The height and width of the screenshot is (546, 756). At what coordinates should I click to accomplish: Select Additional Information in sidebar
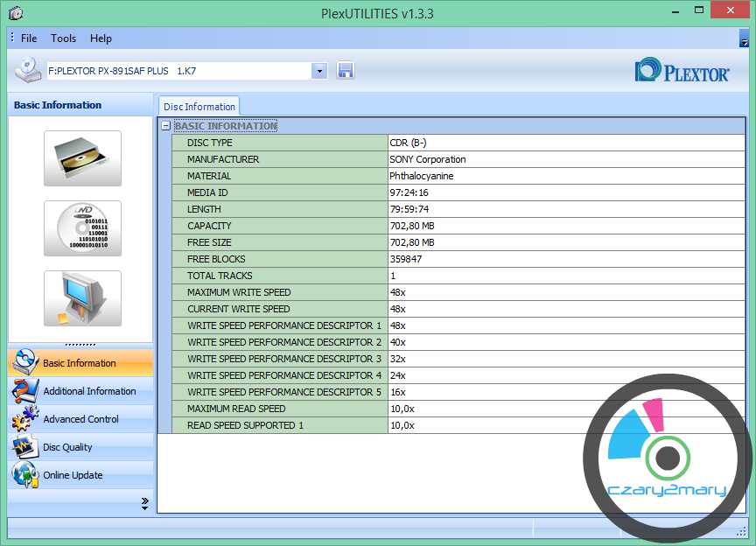89,391
